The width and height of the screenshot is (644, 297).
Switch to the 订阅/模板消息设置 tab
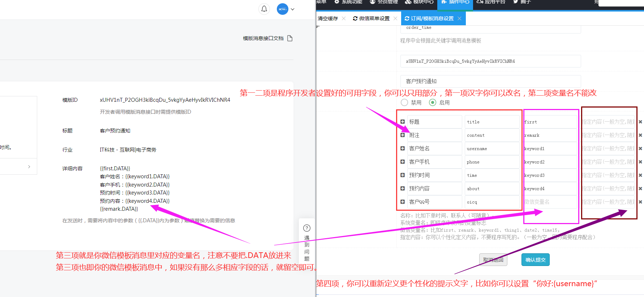tap(432, 18)
